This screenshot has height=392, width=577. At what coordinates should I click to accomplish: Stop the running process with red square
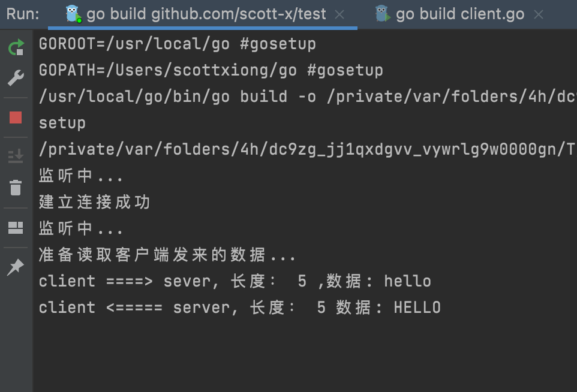coord(16,117)
